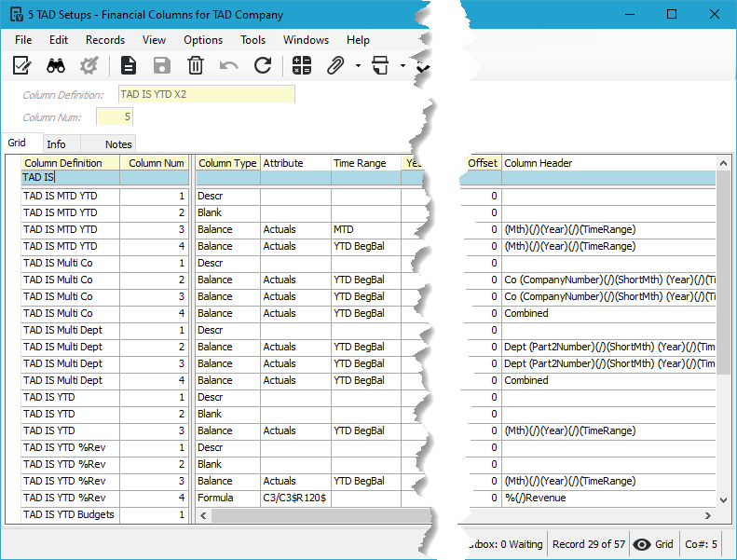Click the Offset column header
The width and height of the screenshot is (737, 560).
pos(482,163)
